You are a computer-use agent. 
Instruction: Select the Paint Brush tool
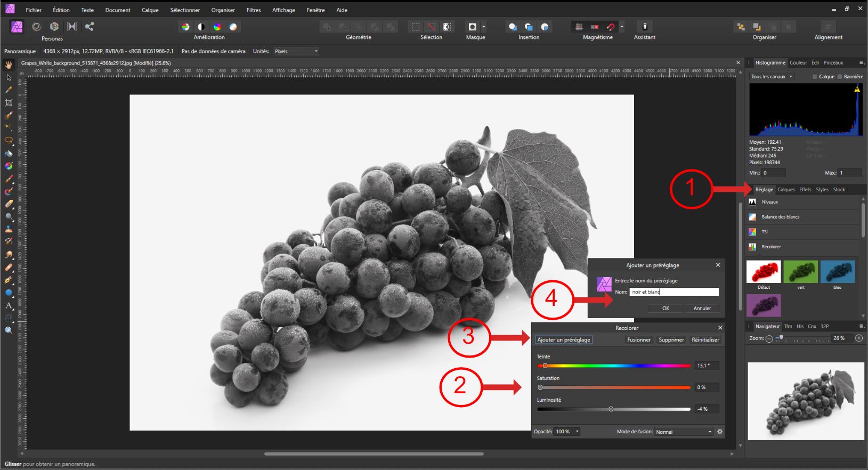[9, 179]
